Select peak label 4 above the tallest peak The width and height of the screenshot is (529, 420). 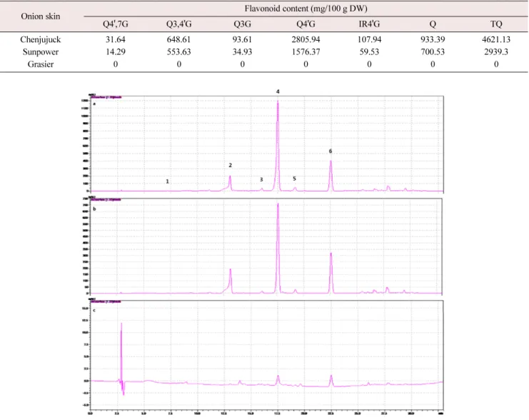point(278,91)
